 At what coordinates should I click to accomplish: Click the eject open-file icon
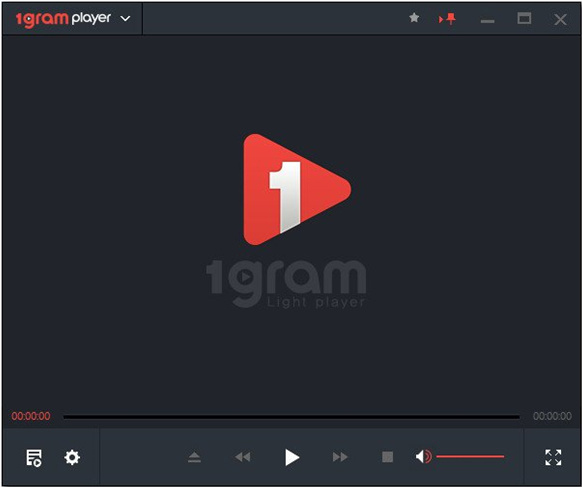click(x=194, y=457)
